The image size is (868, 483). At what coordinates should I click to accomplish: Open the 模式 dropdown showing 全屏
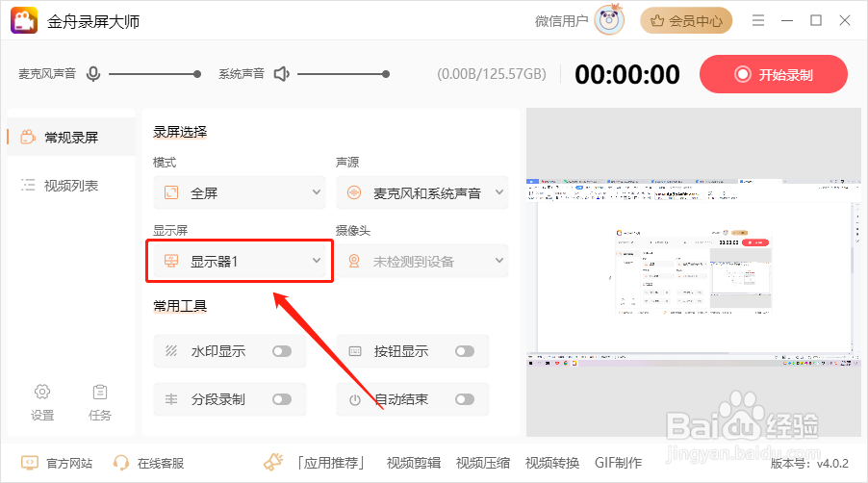240,192
